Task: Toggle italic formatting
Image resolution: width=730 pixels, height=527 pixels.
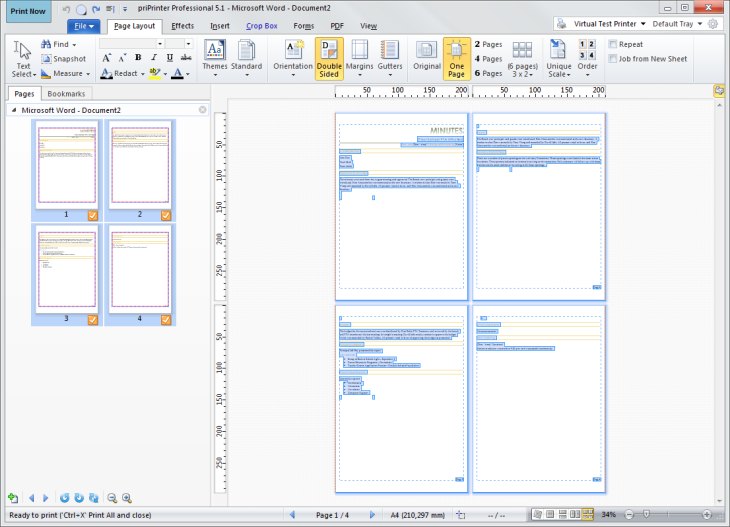Action: (154, 57)
